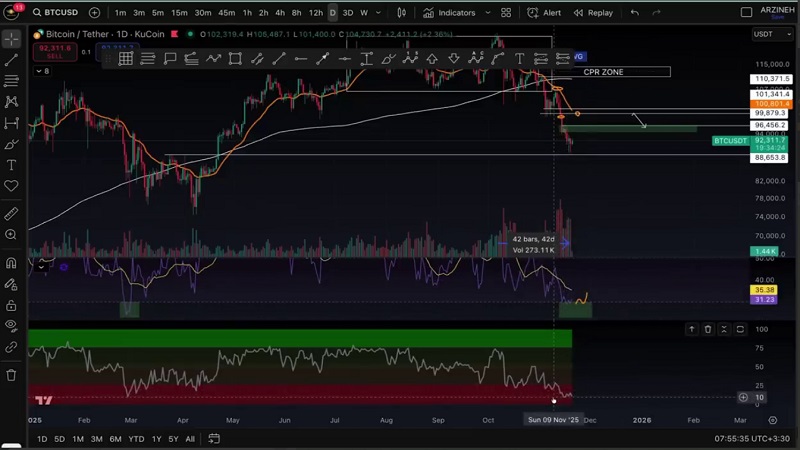Remove drawings with the trash icon
The image size is (800, 450).
(12, 375)
